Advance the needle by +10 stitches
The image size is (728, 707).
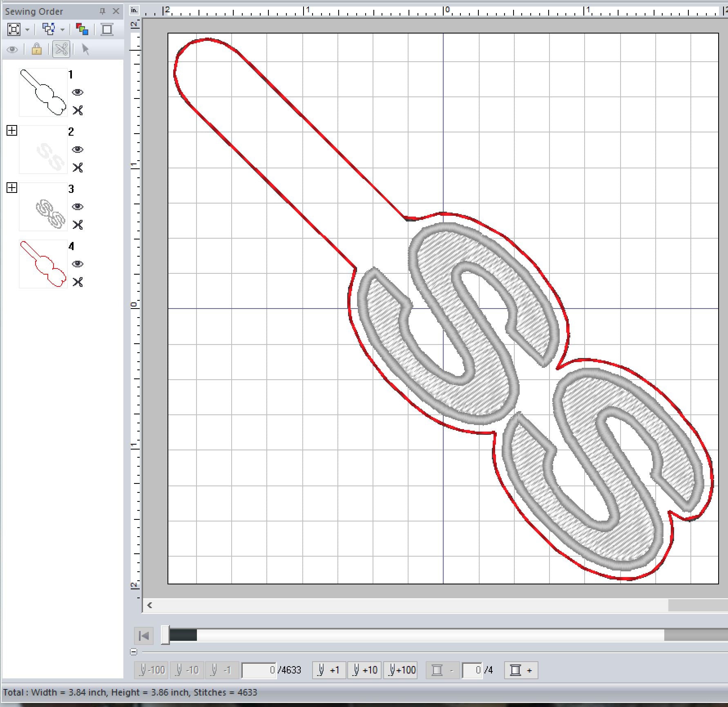pyautogui.click(x=364, y=670)
